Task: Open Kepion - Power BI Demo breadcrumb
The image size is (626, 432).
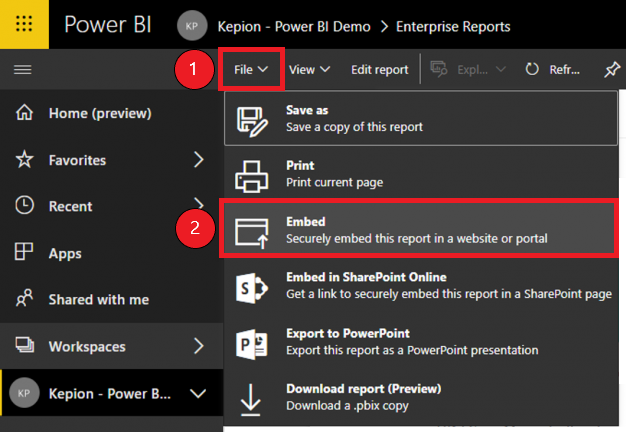Action: pos(294,27)
